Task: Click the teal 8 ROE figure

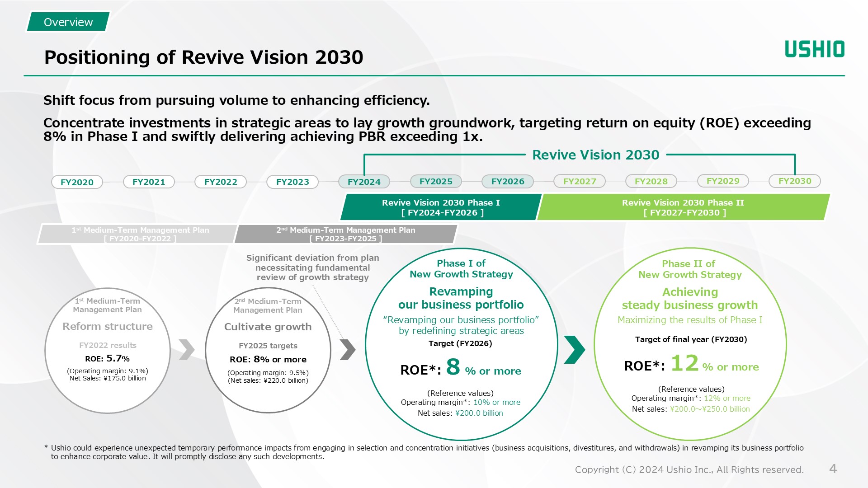Action: [x=453, y=367]
